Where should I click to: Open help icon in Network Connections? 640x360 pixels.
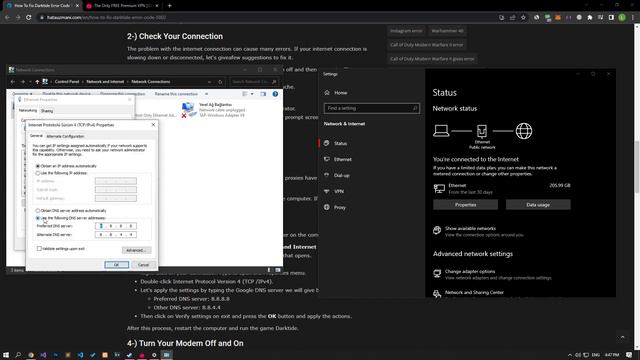(276, 94)
